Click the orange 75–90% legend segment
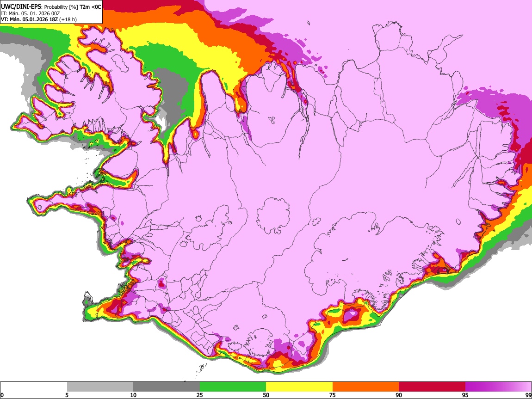 [x=365, y=387]
